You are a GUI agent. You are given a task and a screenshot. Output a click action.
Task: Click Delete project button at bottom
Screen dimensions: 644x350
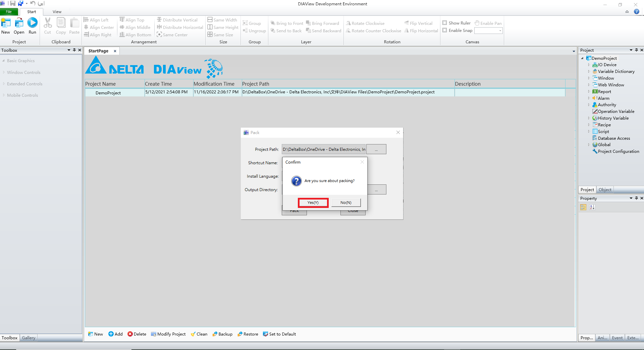pos(137,334)
